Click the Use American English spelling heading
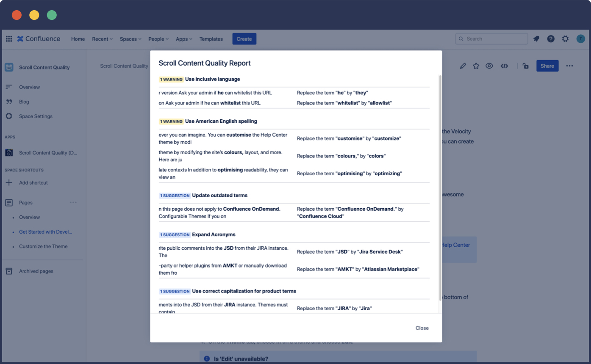Viewport: 591px width, 364px height. (221, 121)
